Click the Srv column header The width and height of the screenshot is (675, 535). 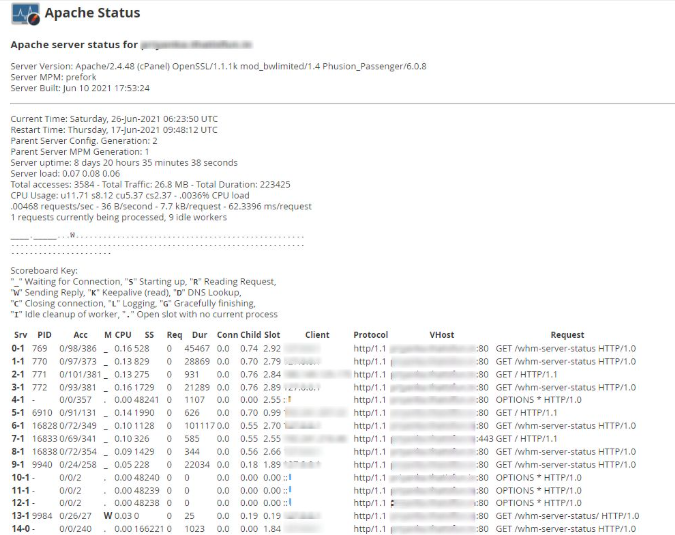pos(21,335)
